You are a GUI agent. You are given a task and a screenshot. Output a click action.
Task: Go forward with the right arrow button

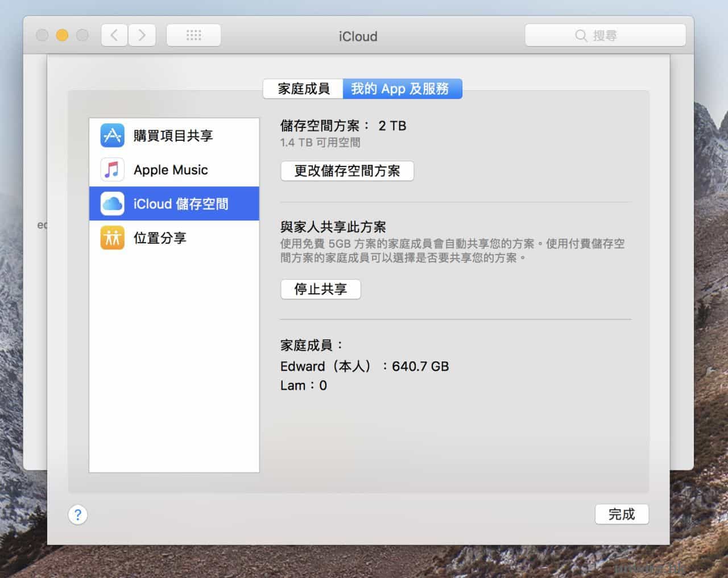coord(142,35)
